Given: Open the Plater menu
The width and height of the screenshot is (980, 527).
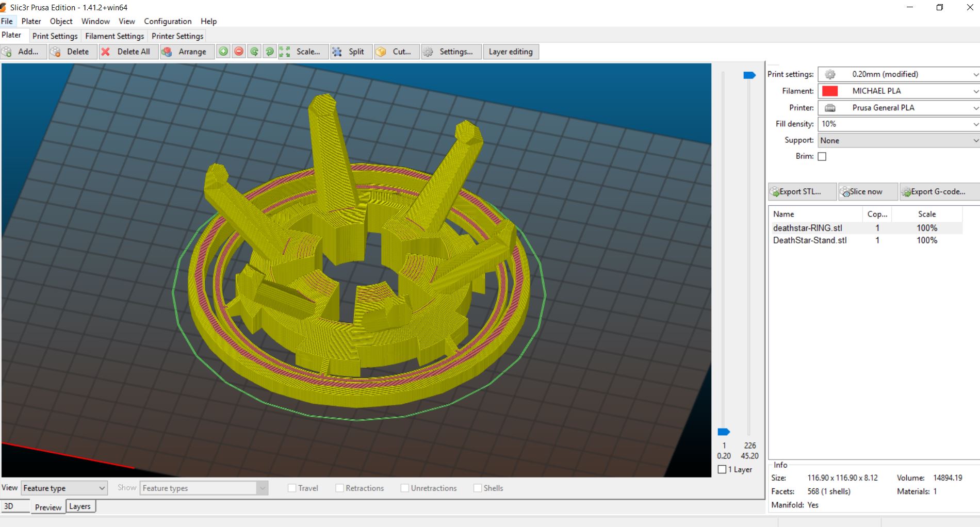Looking at the screenshot, I should (31, 21).
